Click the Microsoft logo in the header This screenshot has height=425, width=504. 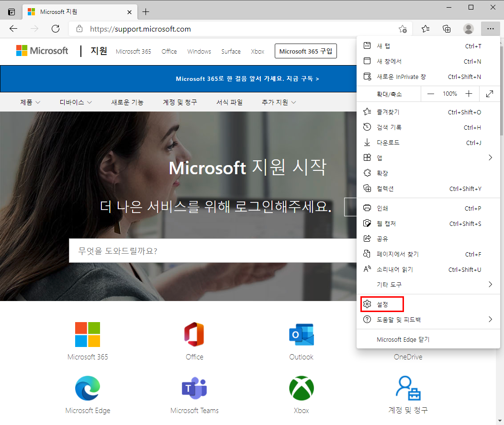click(42, 51)
